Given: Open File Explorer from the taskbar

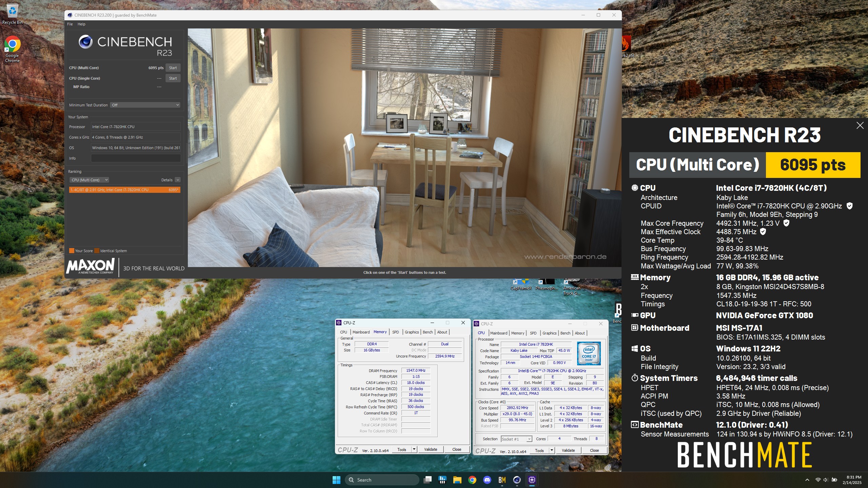Looking at the screenshot, I should click(x=457, y=480).
